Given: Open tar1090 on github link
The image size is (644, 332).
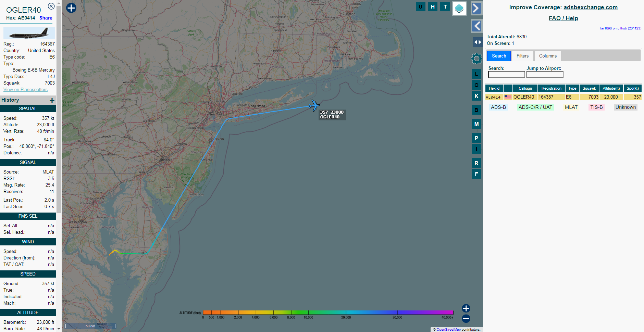Looking at the screenshot, I should click(x=620, y=28).
